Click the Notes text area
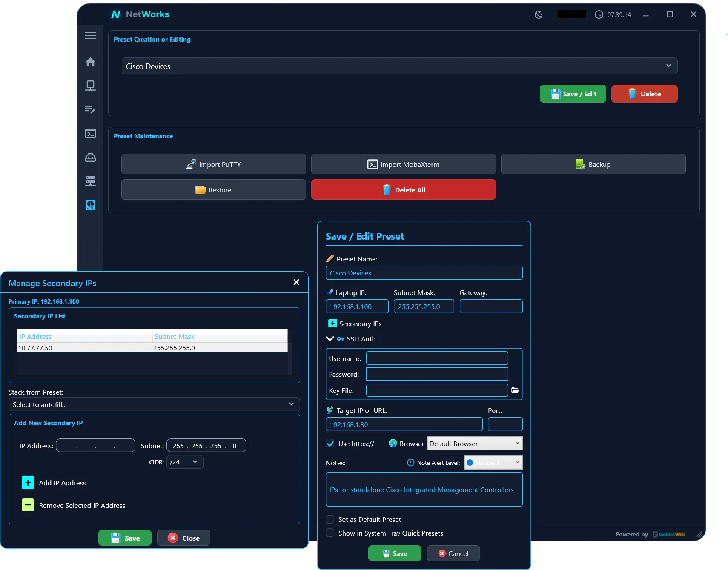This screenshot has height=570, width=728. [x=424, y=490]
